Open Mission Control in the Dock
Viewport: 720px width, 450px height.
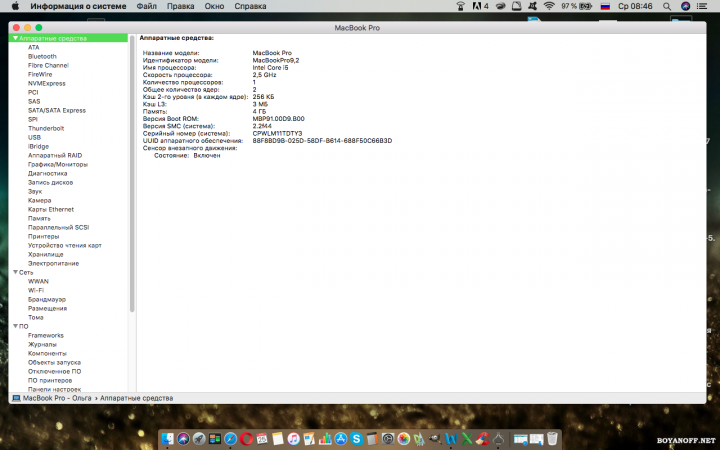click(214, 439)
